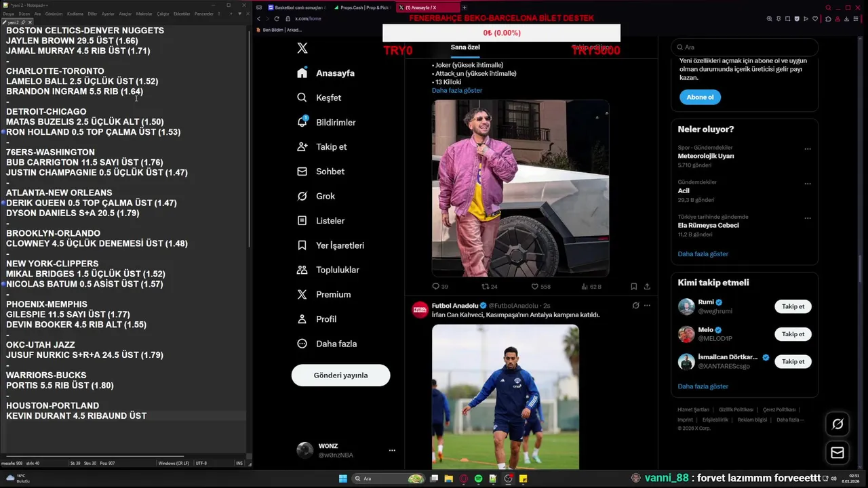Viewport: 868px width, 488px height.
Task: Reply to the Cybertruck photo post
Action: click(439, 287)
